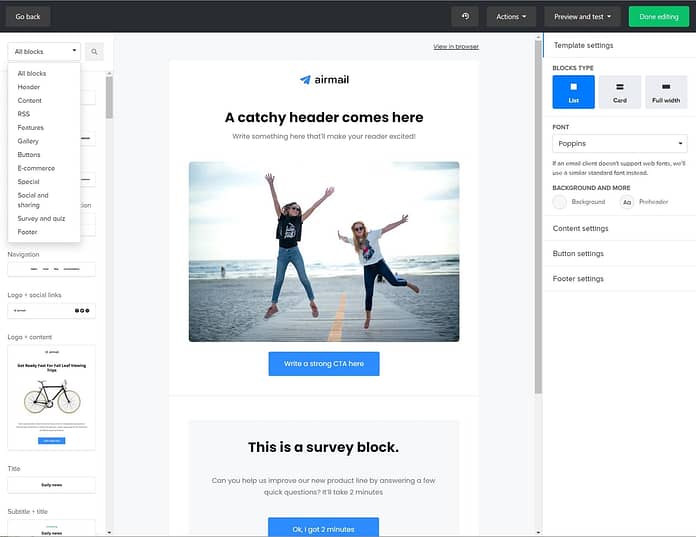Collapse Template settings section
This screenshot has height=537, width=696.
click(620, 45)
